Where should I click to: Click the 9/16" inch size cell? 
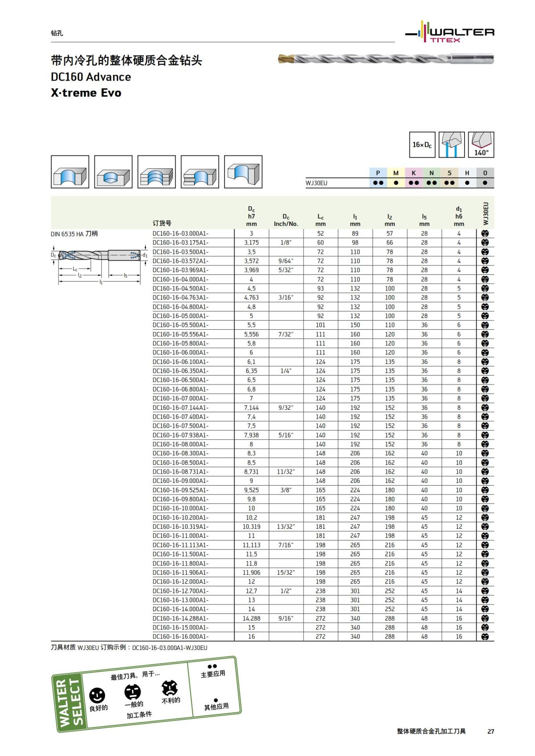tap(286, 618)
